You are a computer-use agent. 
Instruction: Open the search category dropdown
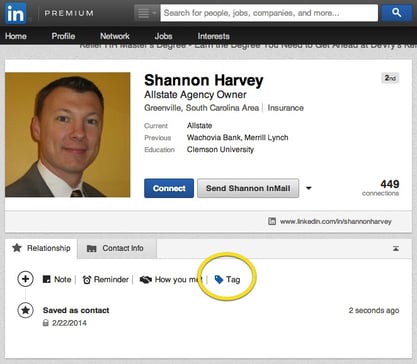click(146, 13)
